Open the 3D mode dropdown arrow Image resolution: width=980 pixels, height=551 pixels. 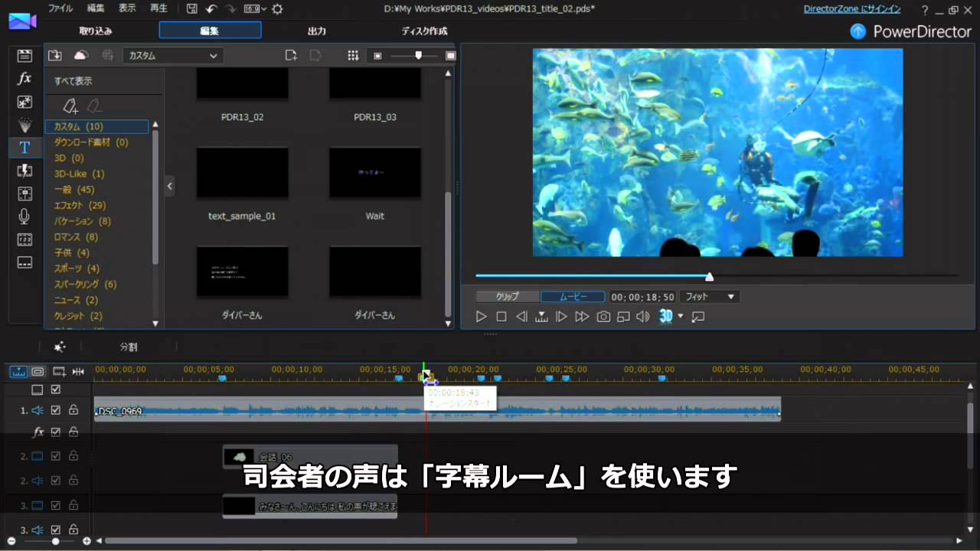coord(680,316)
